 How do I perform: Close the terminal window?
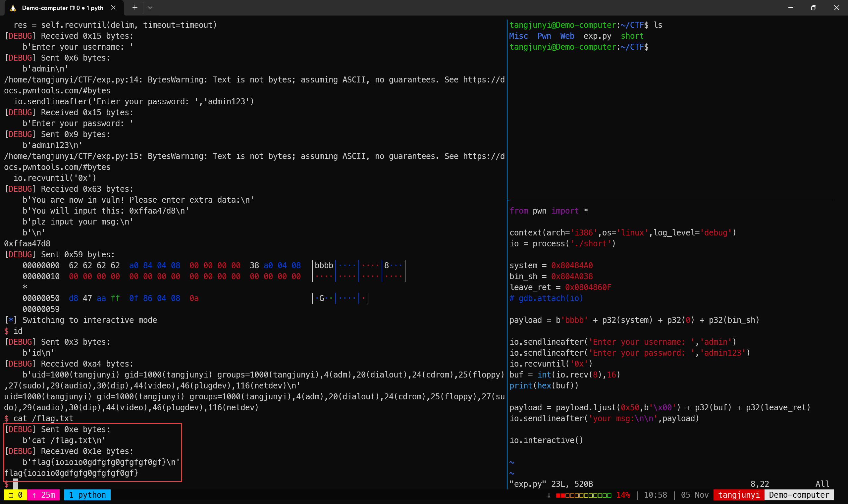tap(836, 8)
